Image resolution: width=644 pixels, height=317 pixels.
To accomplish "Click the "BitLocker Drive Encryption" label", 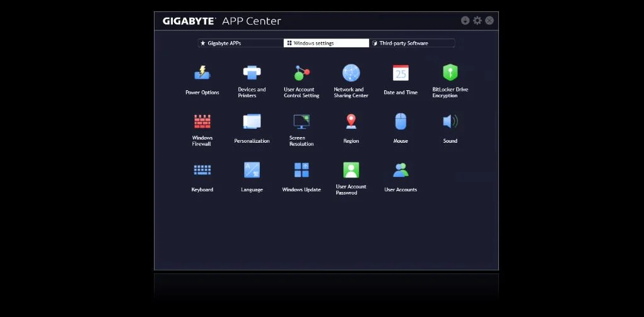I will 450,92.
